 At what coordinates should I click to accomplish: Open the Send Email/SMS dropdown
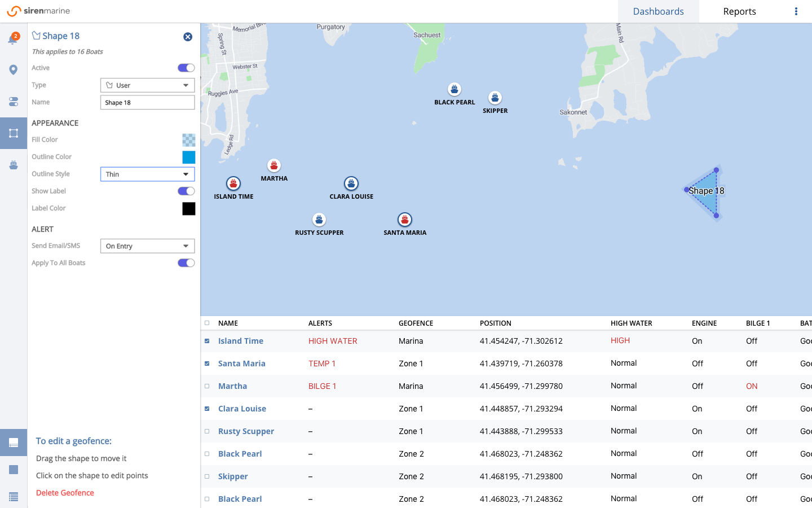pos(147,246)
